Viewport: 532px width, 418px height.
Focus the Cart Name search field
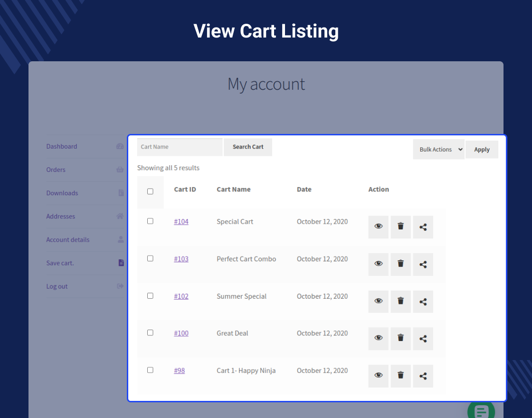180,147
